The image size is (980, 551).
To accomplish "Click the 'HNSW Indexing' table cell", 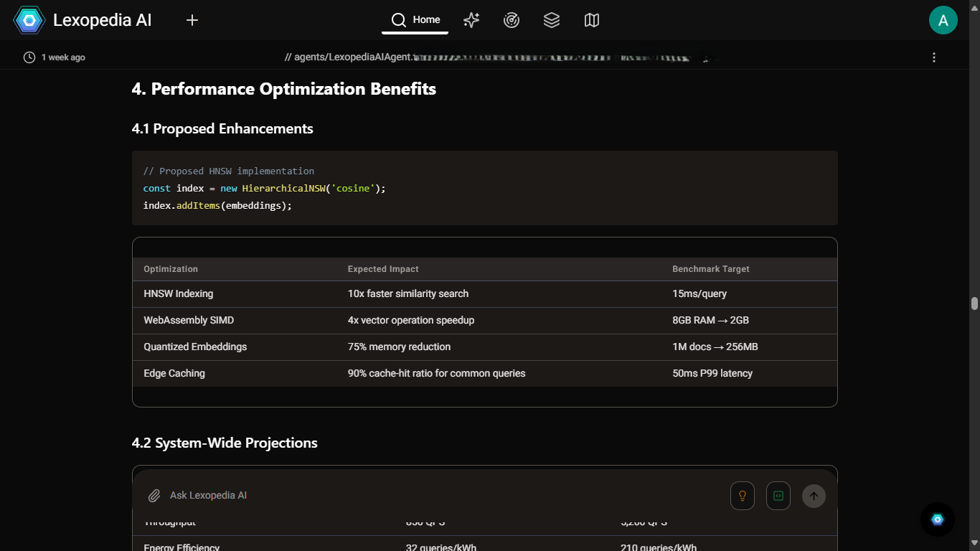I will point(179,293).
